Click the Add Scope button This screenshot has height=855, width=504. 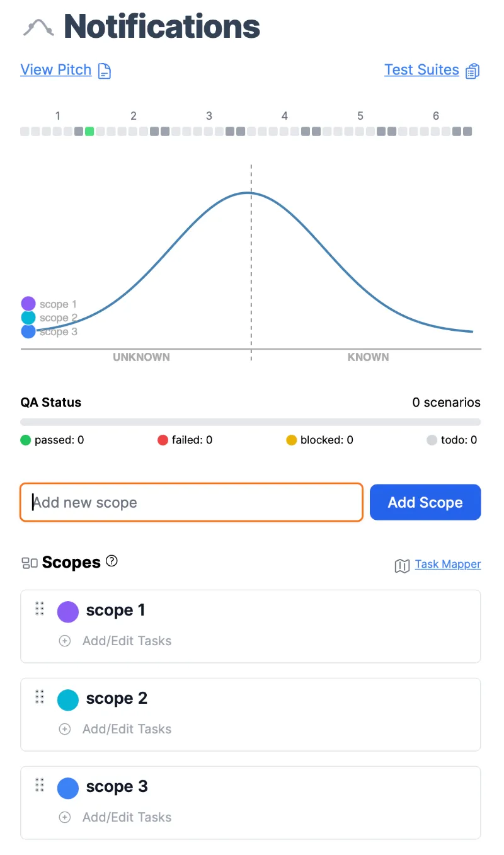(425, 502)
